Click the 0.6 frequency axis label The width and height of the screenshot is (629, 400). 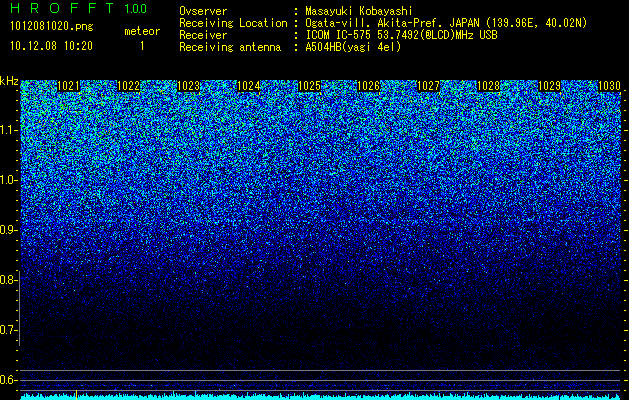pos(9,380)
